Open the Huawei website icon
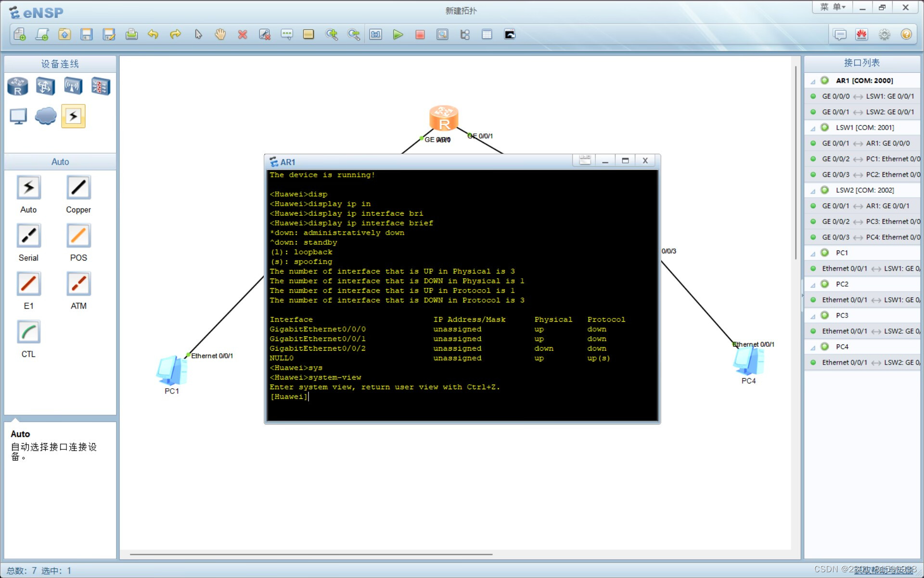Viewport: 924px width, 578px height. tap(861, 34)
